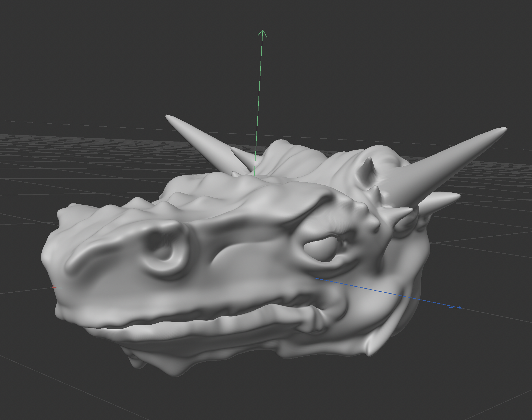Click the base of the green axis line
The width and height of the screenshot is (532, 420).
pyautogui.click(x=254, y=174)
